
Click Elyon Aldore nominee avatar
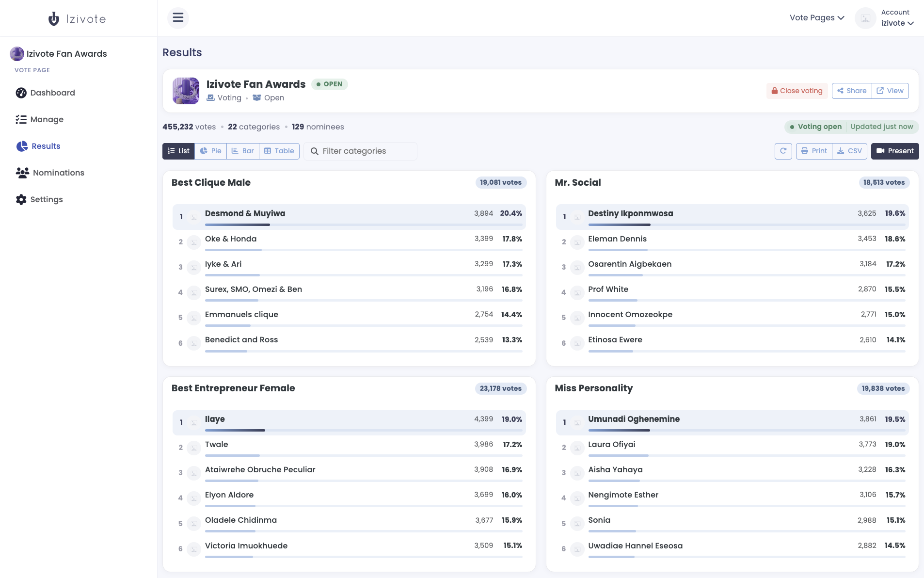click(x=194, y=498)
